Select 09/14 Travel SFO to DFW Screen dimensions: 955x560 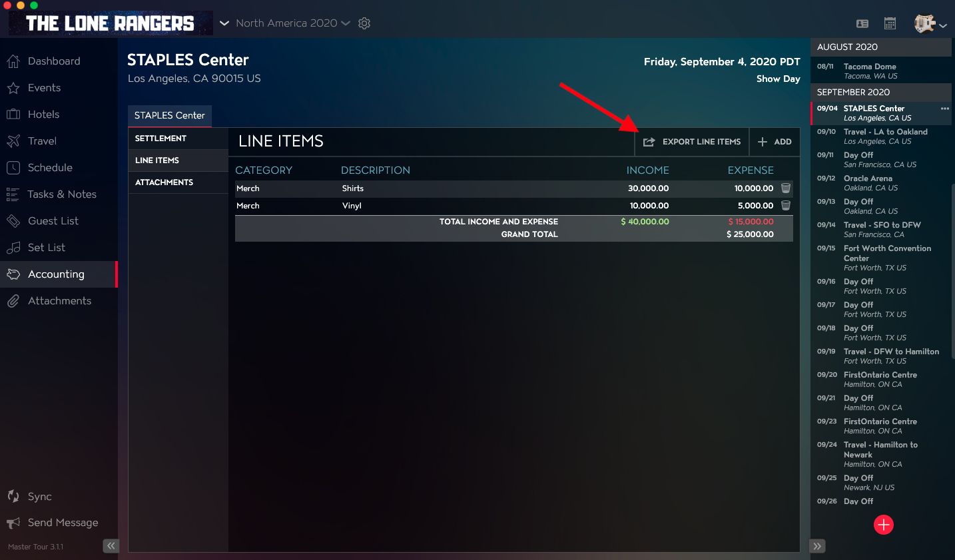coord(881,230)
